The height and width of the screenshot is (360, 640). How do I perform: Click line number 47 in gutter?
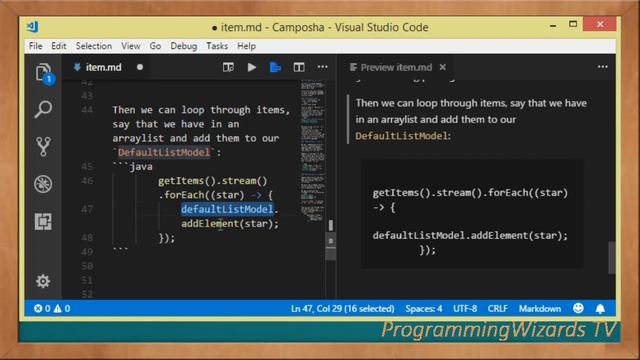pyautogui.click(x=87, y=209)
